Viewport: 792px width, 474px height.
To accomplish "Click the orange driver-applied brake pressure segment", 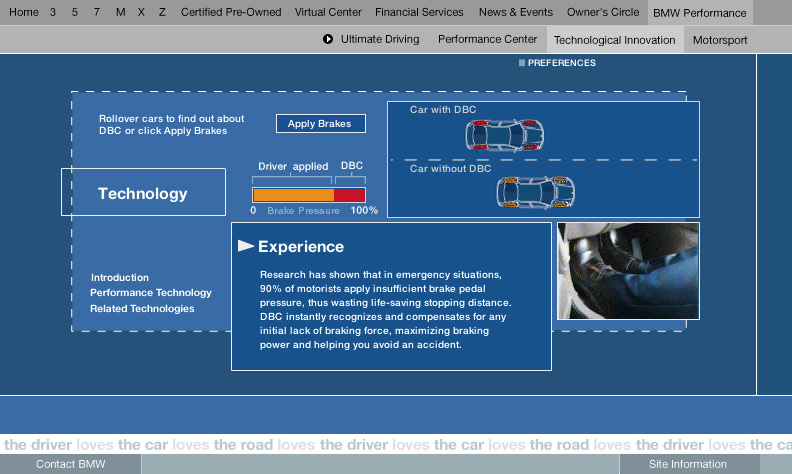I will (x=293, y=195).
